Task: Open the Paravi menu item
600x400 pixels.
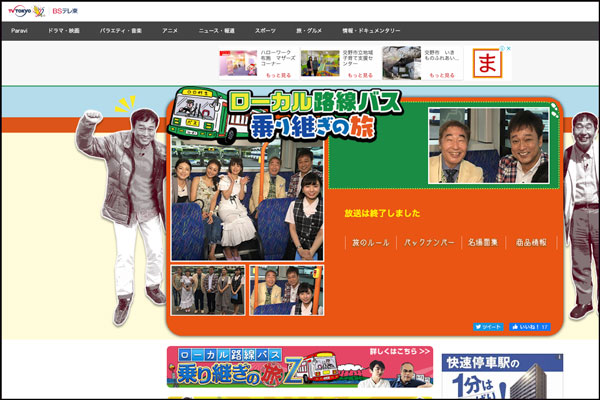Action: click(20, 31)
